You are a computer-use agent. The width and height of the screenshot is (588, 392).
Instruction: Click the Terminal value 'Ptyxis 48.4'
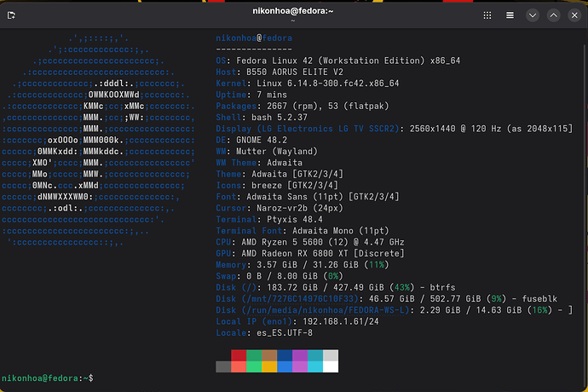pyautogui.click(x=295, y=220)
